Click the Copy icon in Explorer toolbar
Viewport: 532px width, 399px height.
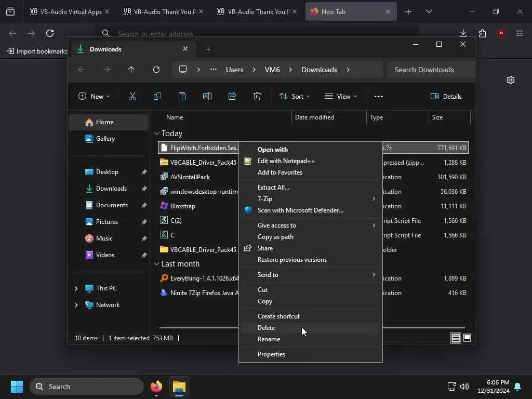click(157, 96)
